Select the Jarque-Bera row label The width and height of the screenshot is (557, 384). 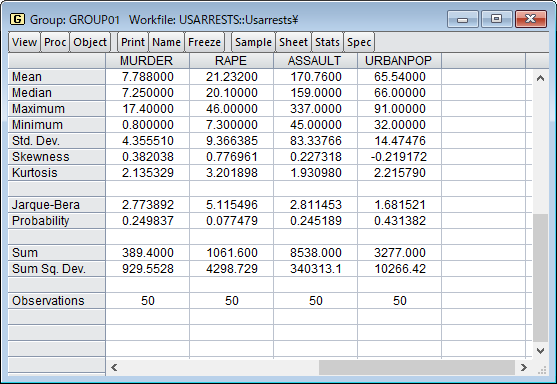coord(56,205)
